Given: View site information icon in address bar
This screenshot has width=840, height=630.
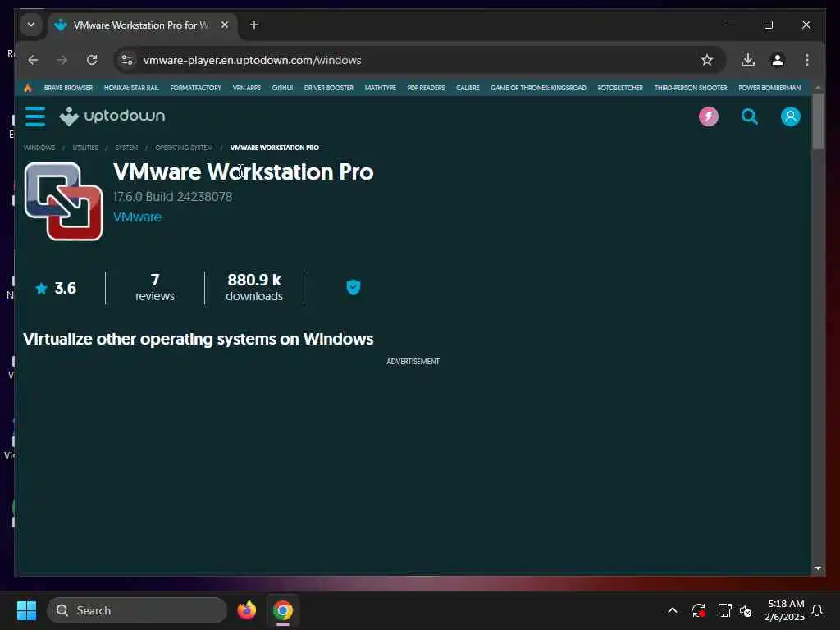Looking at the screenshot, I should (127, 60).
